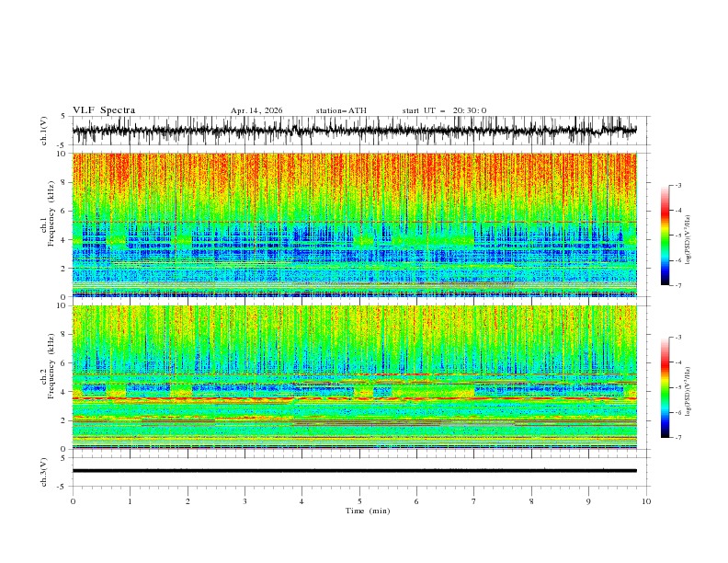Click the "ch.1(V)" waveform axis label
The image size is (728, 563).
coord(43,131)
